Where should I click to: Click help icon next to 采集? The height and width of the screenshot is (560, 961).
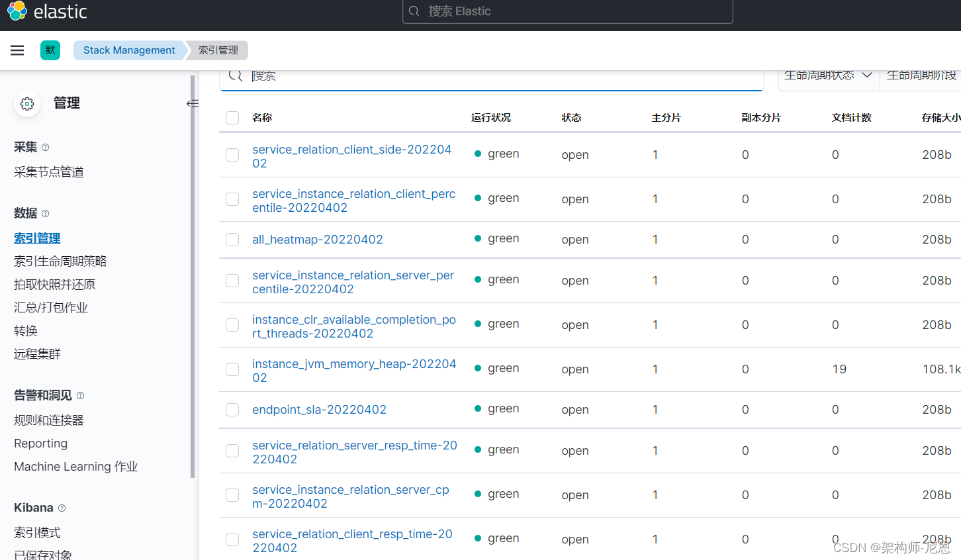(x=45, y=148)
